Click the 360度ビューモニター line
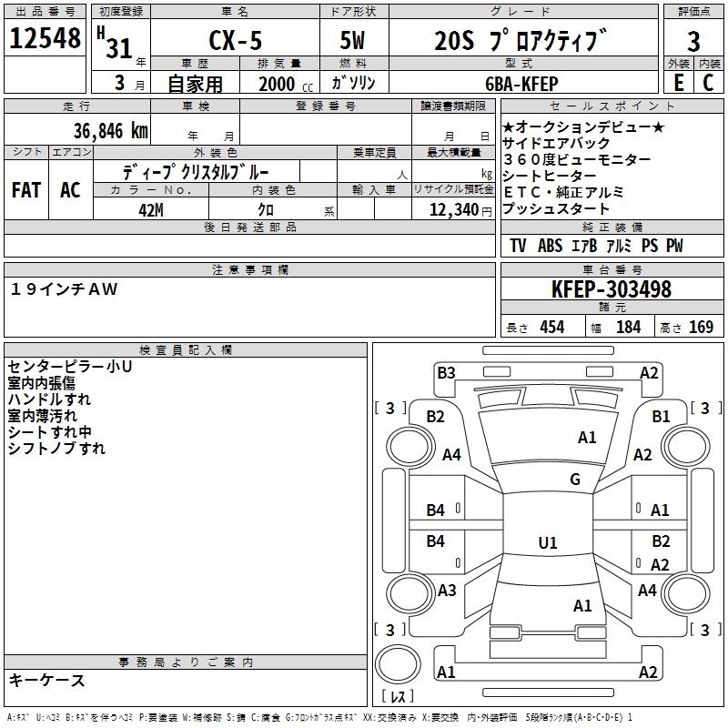The image size is (728, 728). pos(577,160)
